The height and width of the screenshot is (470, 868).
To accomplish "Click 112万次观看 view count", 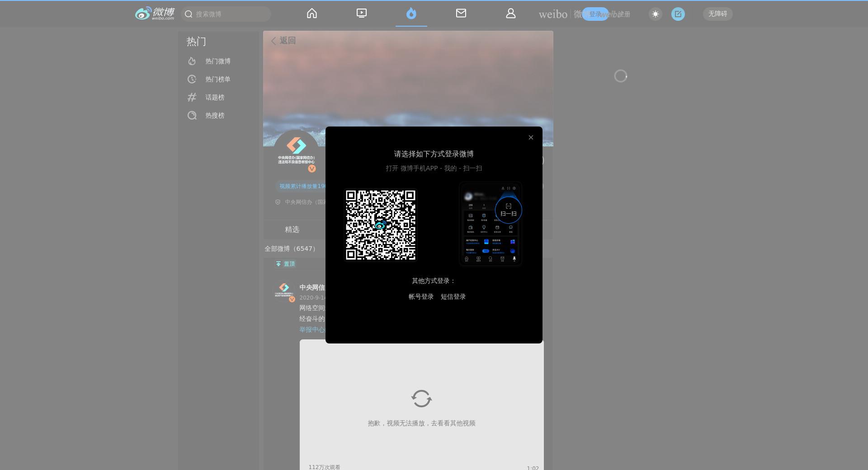I will [324, 467].
